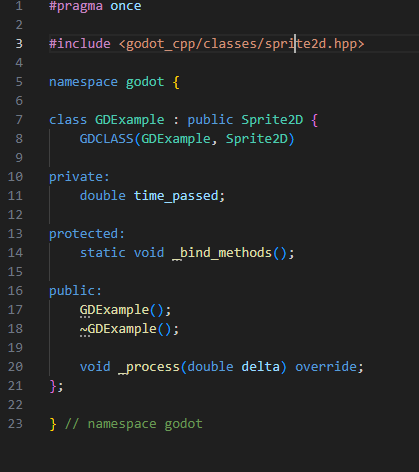Click the '_process' method name on line 20
The width and height of the screenshot is (419, 472).
click(x=149, y=367)
